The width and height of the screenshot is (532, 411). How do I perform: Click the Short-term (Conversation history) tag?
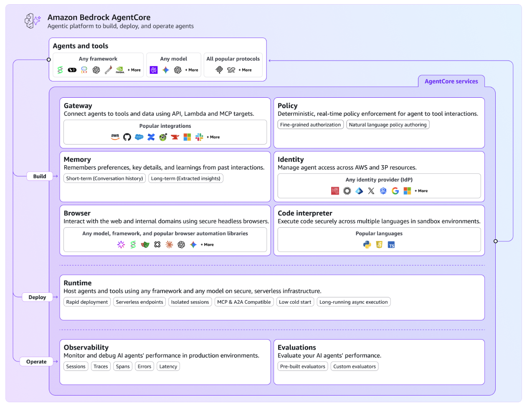[x=104, y=179]
